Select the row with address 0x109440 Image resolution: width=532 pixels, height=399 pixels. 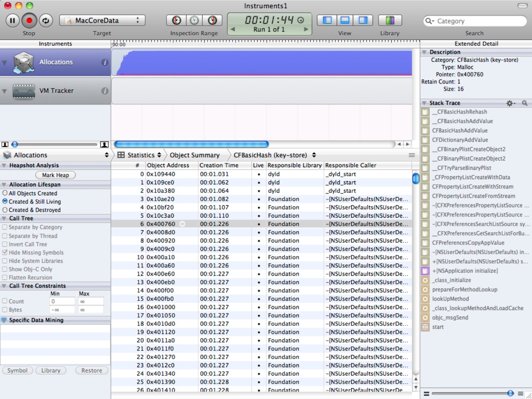(261, 174)
